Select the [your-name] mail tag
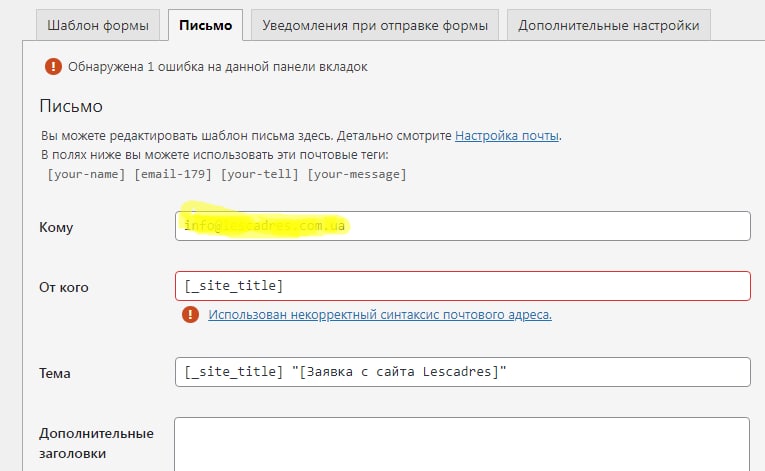The width and height of the screenshot is (765, 471). (86, 175)
